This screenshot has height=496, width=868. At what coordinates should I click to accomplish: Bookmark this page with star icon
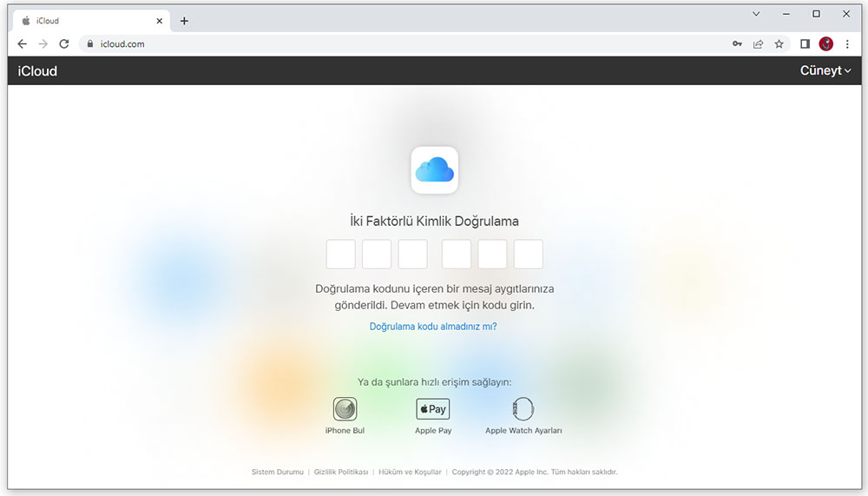point(779,43)
